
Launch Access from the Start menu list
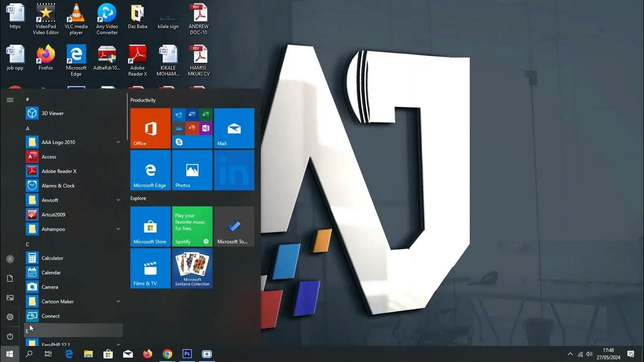73,157
